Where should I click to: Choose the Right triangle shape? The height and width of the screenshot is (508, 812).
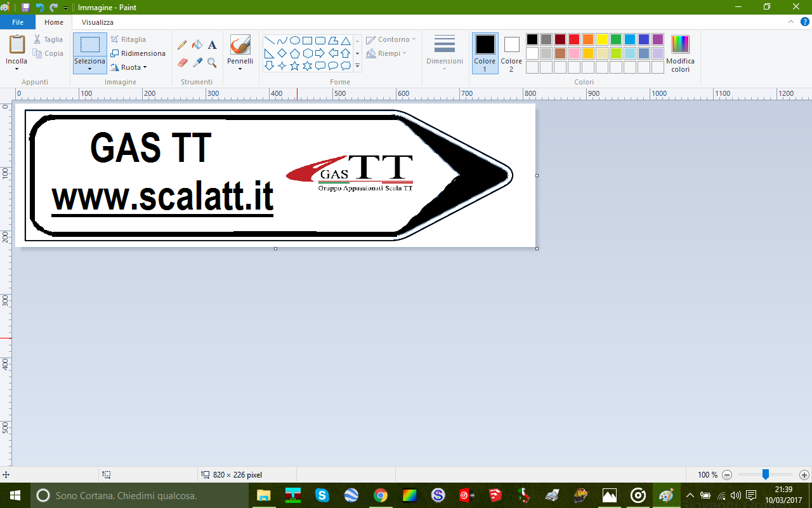(x=269, y=53)
